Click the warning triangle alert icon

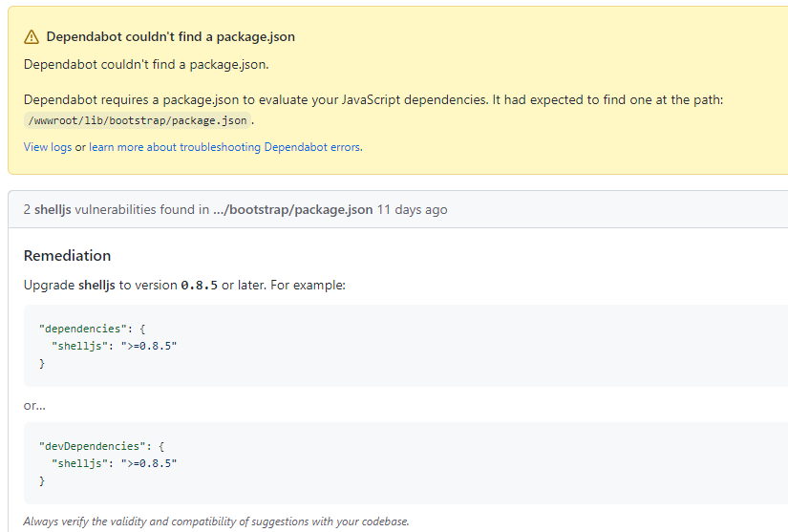[32, 37]
